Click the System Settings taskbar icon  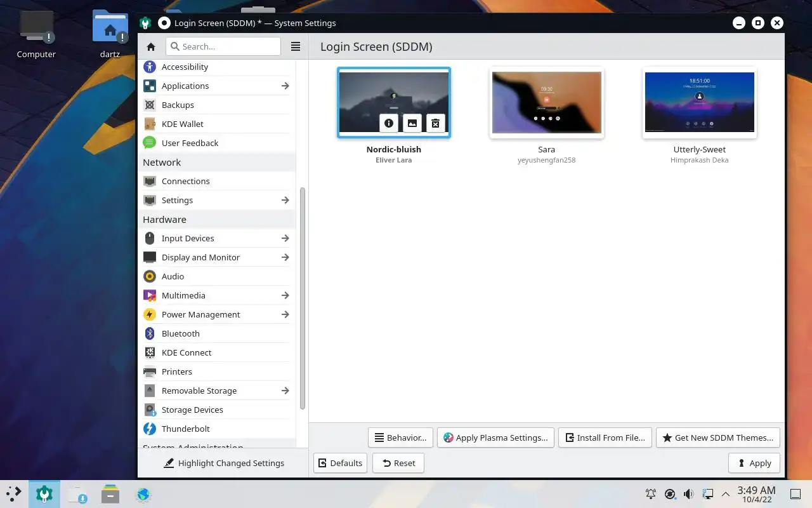44,494
